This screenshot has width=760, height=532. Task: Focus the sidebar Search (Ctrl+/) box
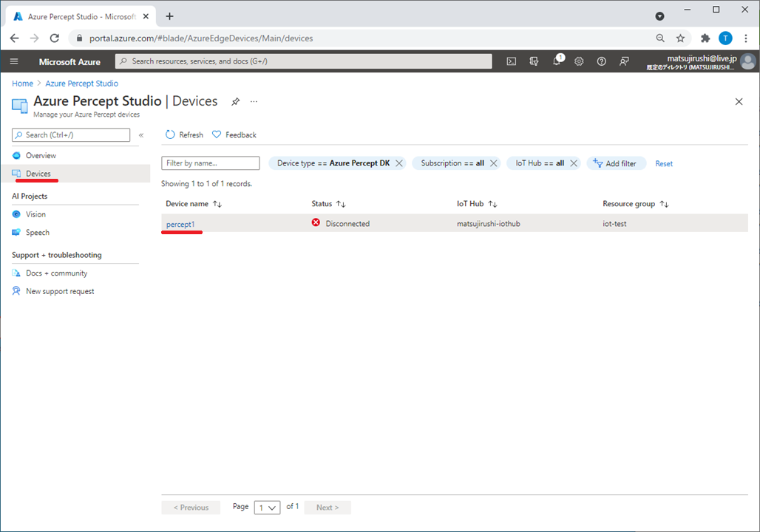click(x=71, y=134)
